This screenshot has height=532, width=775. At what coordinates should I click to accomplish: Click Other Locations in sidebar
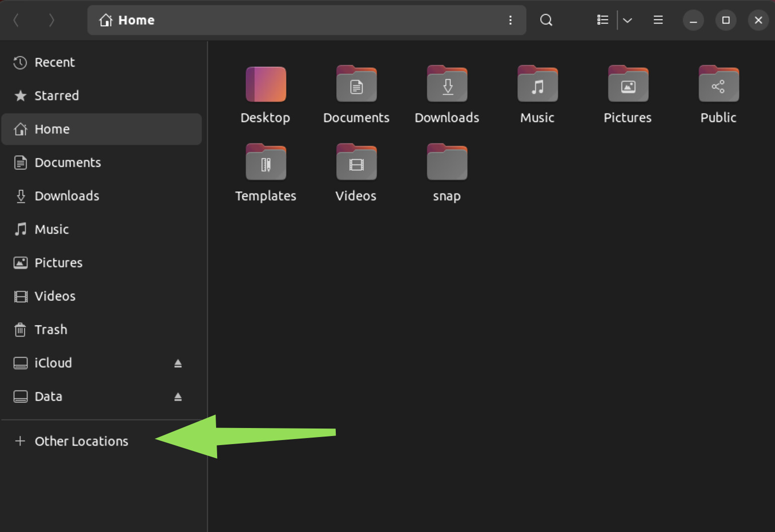tap(81, 441)
